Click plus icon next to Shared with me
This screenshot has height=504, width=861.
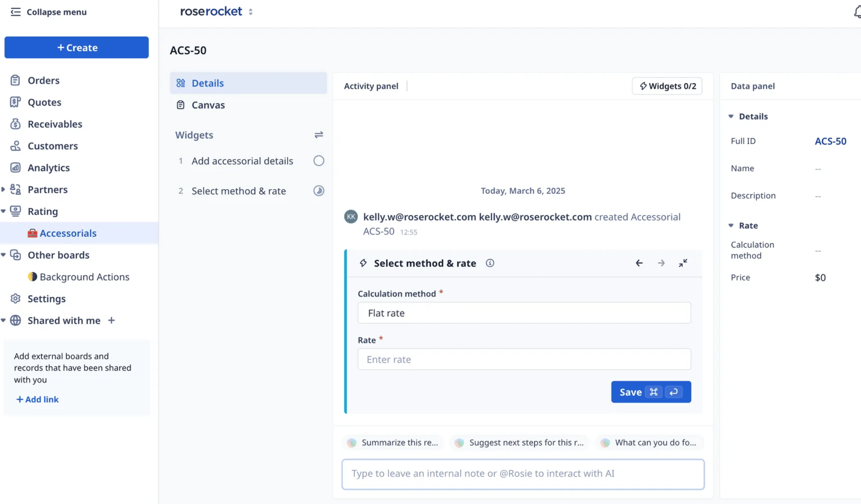coord(111,321)
